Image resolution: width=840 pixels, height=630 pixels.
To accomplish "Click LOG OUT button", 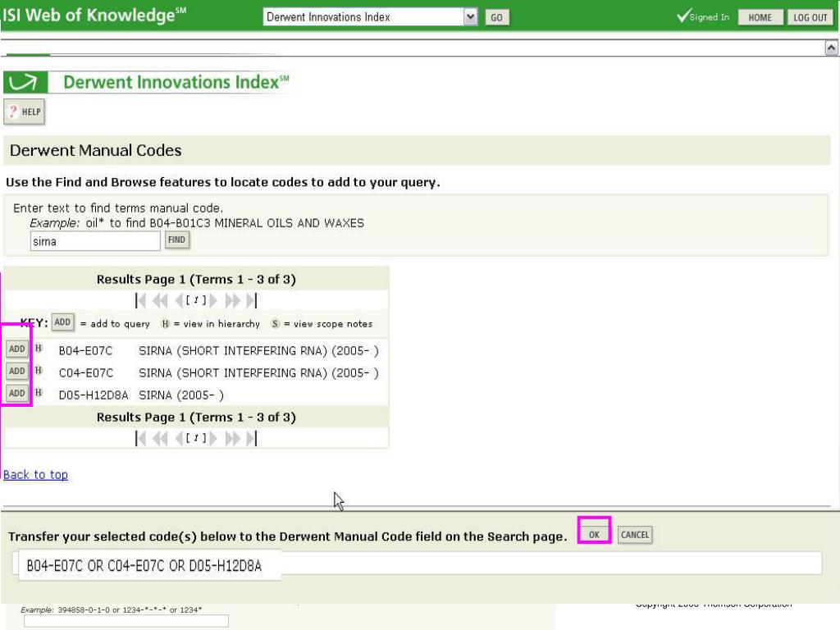I will [x=810, y=18].
